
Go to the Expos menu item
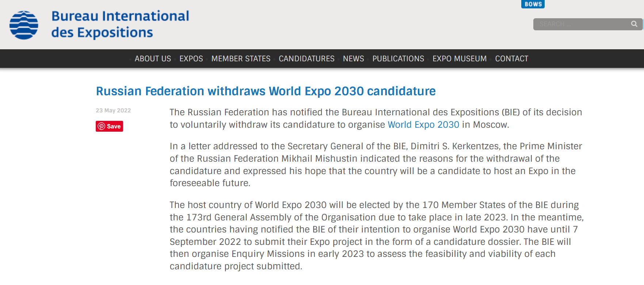(191, 59)
